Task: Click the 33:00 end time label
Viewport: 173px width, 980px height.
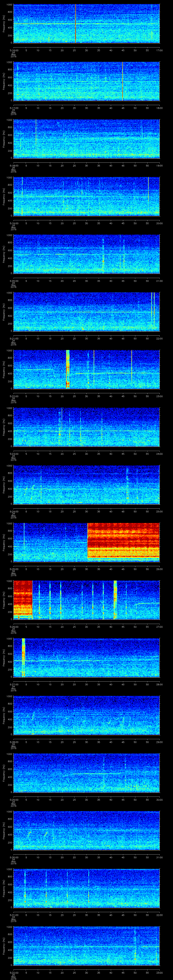Action: (159, 972)
